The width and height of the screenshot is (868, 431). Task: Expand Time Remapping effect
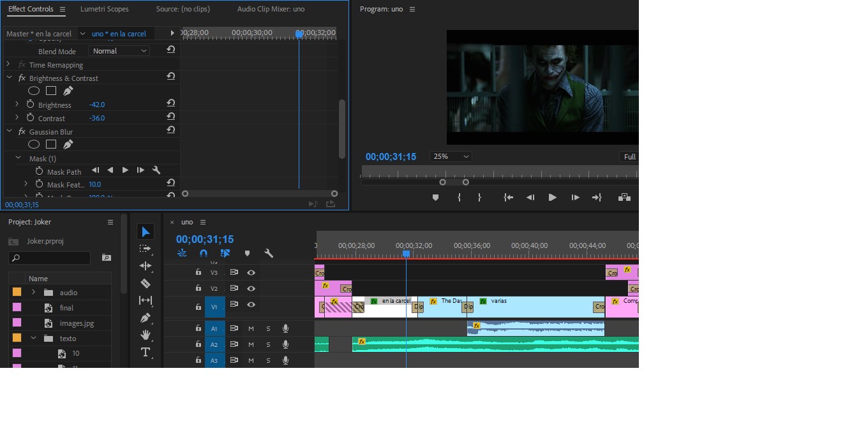coord(8,64)
